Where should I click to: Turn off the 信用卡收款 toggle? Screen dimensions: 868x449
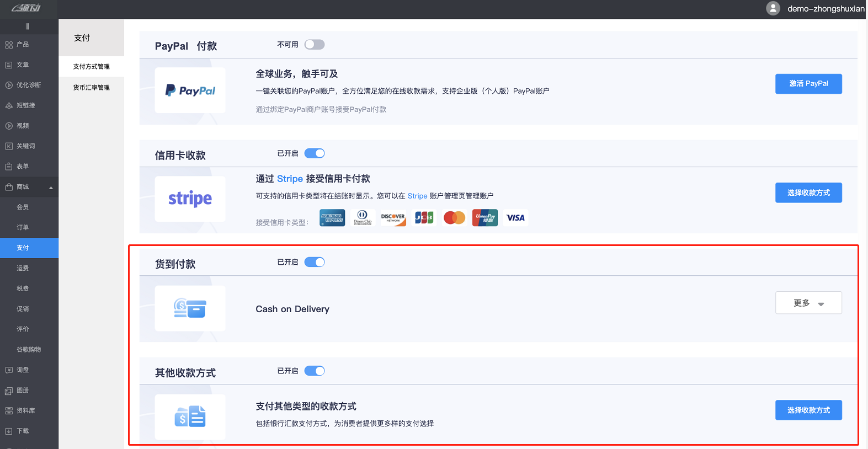click(x=315, y=153)
